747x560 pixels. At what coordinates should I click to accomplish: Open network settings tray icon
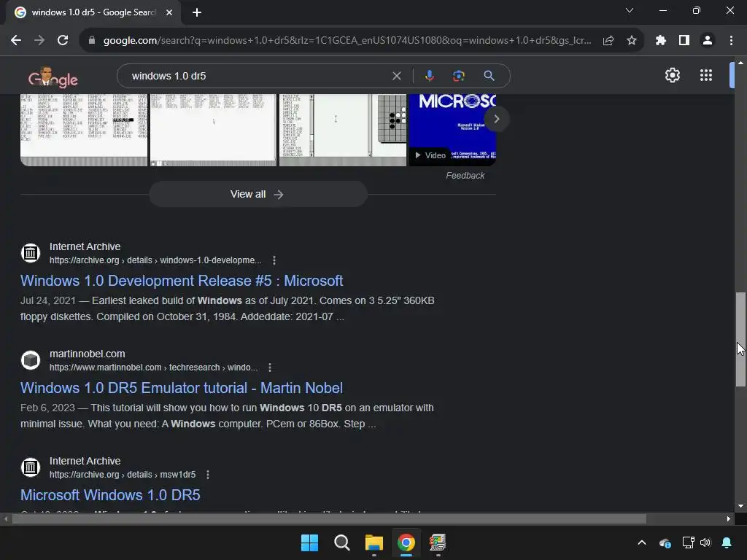688,542
